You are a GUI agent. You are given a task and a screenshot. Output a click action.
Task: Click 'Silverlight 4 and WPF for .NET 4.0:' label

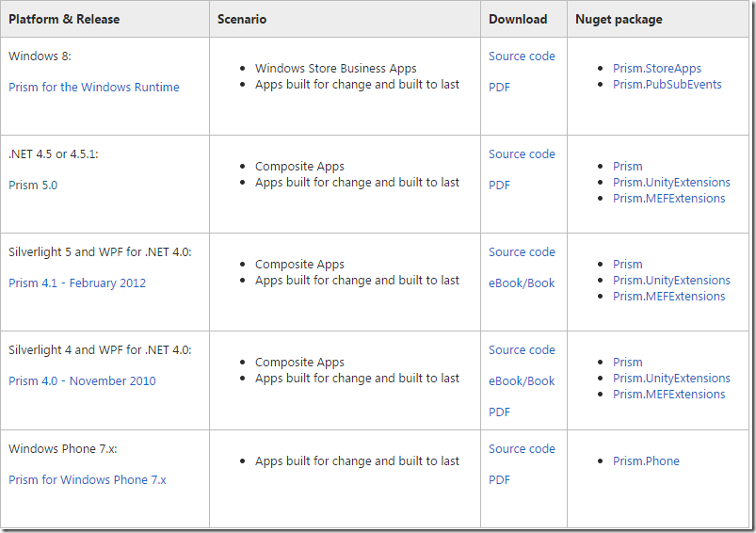[x=100, y=350]
